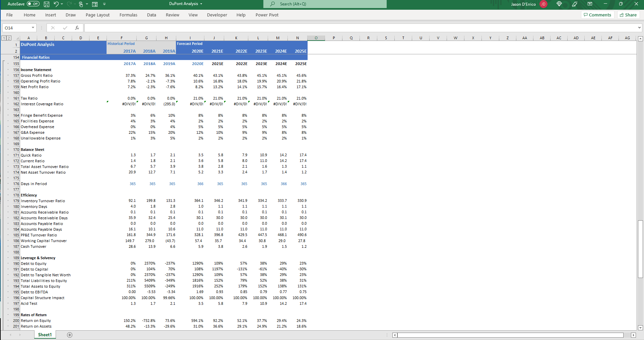Click the Sheet1 tab
The height and width of the screenshot is (340, 644).
coord(45,335)
